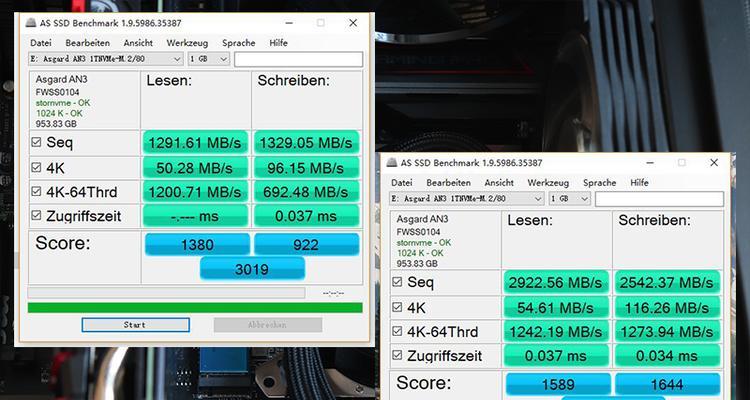Click the Lesen column header in the left window
The width and height of the screenshot is (750, 400).
169,81
